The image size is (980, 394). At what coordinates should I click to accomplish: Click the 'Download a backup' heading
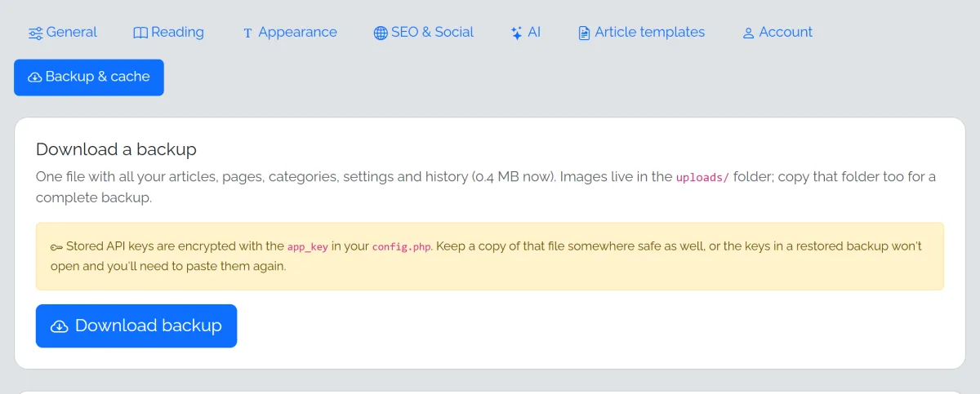(x=116, y=149)
